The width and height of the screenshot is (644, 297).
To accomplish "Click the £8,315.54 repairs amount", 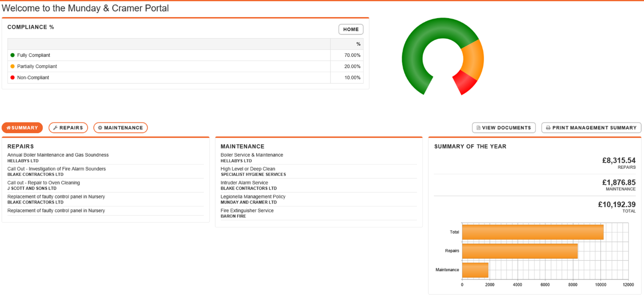I will coord(618,160).
